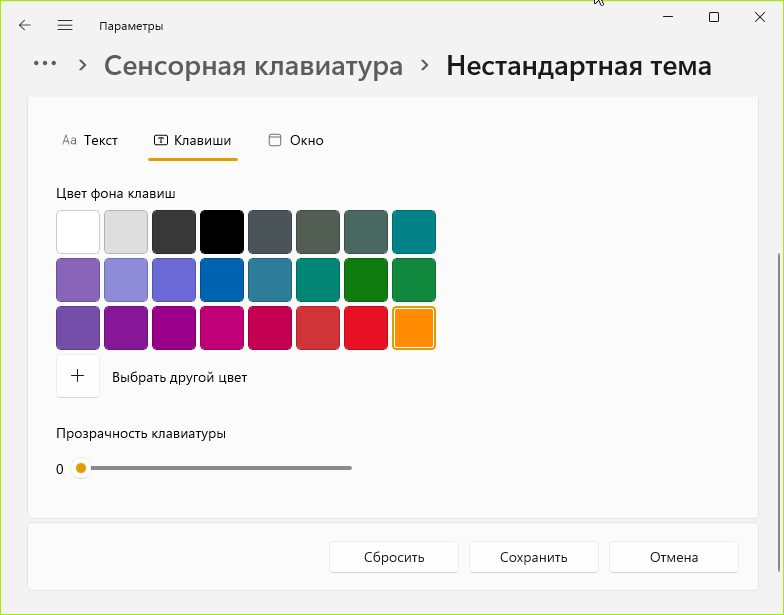Select the Клавиши tab

192,140
